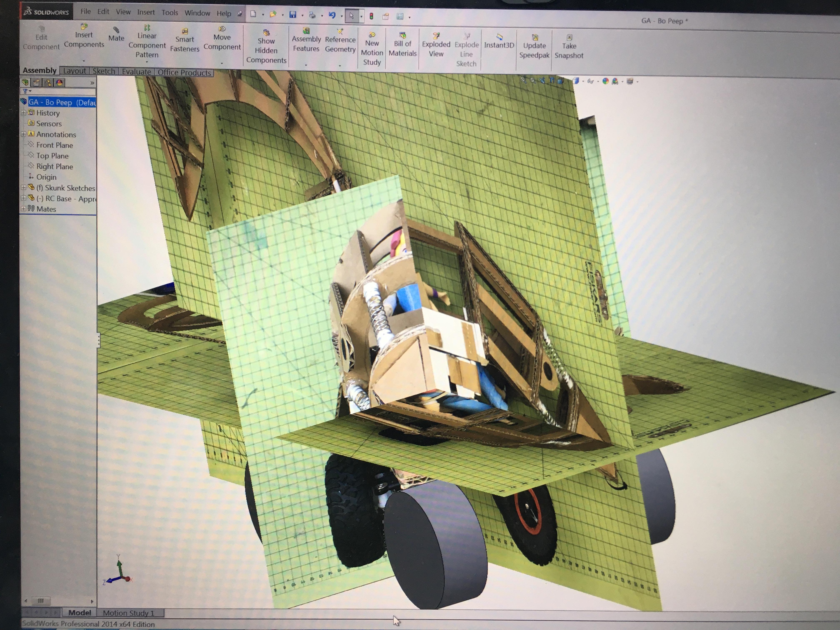Select Top Plane in feature tree
840x630 pixels.
pyautogui.click(x=52, y=156)
